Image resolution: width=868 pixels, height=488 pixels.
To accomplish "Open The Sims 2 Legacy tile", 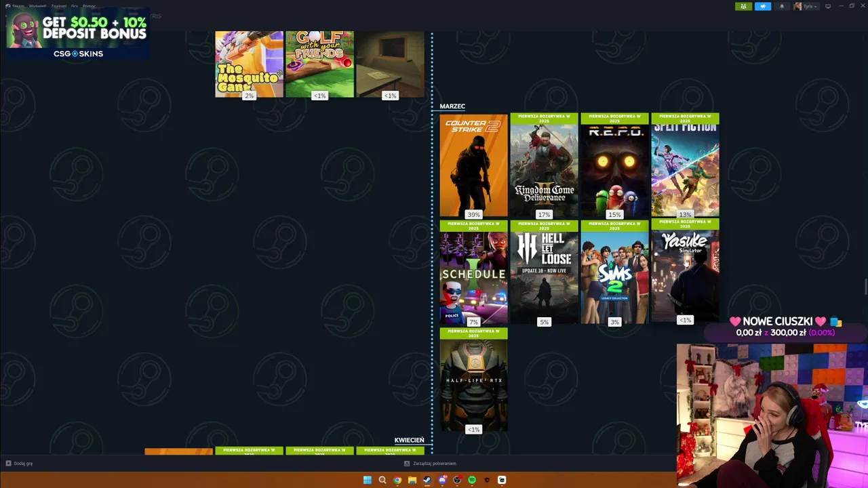I will [614, 272].
